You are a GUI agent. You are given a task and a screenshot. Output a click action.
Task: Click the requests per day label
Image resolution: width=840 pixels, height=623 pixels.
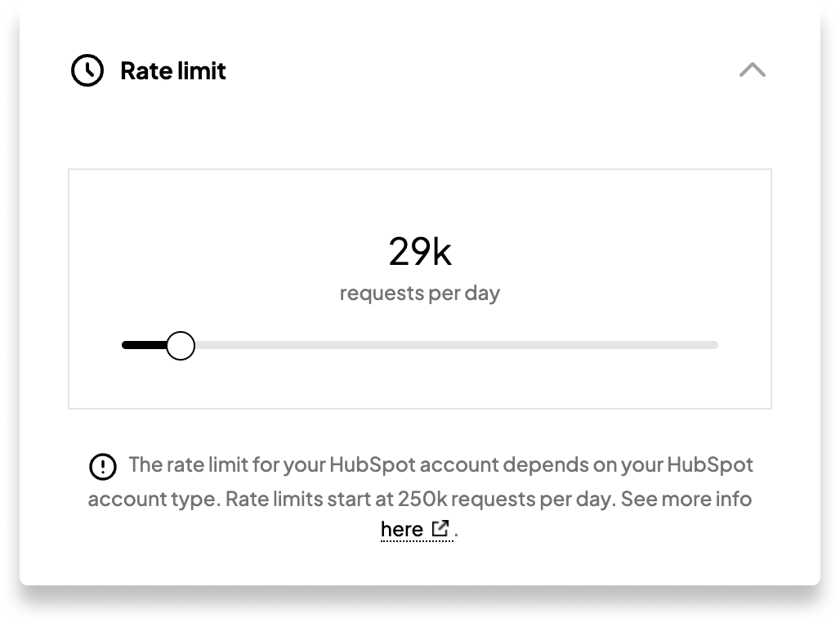419,293
